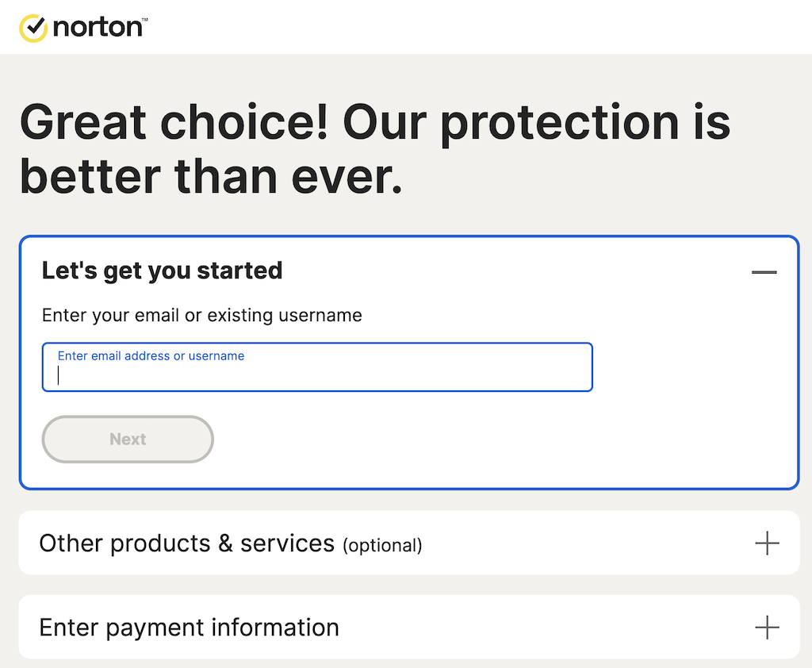Click the "norton" wordmark text
Image resolution: width=812 pixels, height=668 pixels.
96,29
